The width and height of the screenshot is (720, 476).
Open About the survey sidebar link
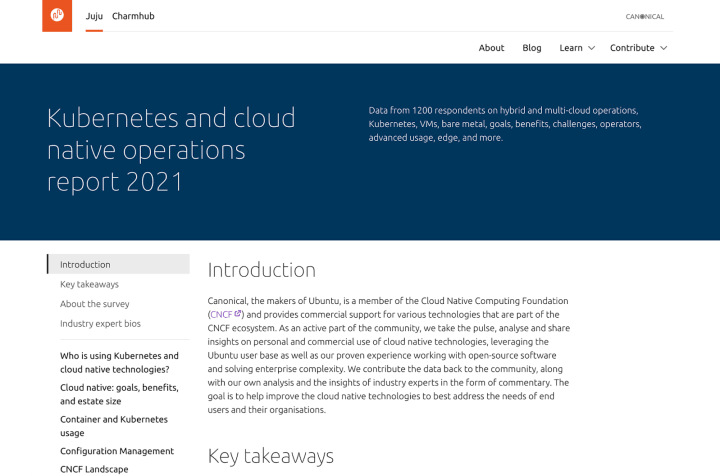click(x=95, y=304)
